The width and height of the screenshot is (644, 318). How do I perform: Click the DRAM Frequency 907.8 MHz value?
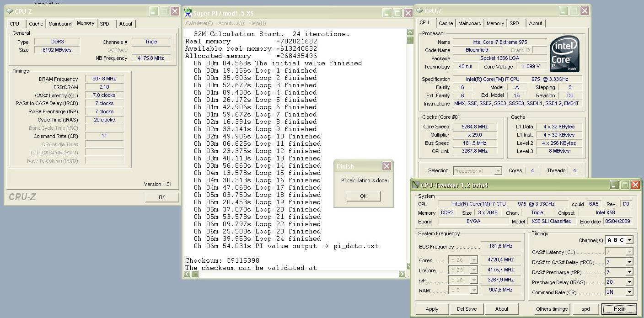point(104,79)
